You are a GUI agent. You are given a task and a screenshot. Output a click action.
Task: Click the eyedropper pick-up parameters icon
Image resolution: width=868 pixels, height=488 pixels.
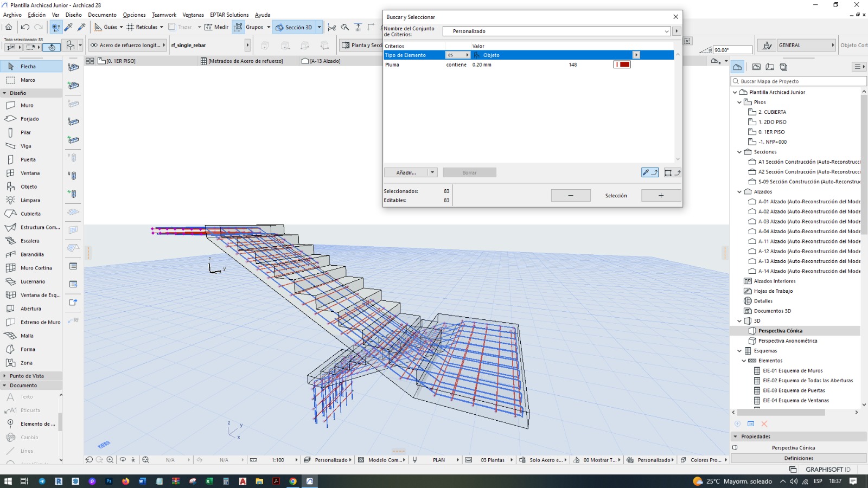coord(68,27)
